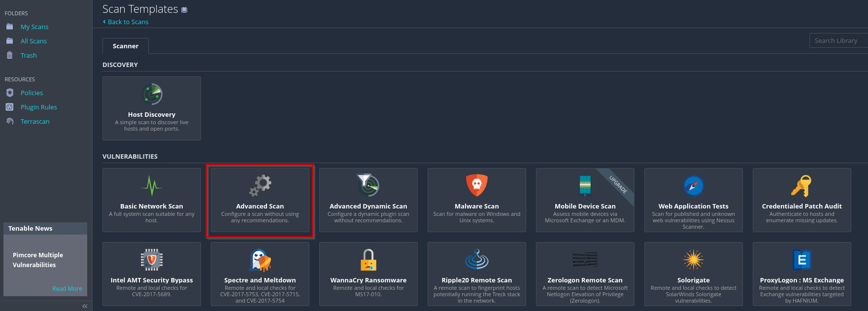Open Read More in Tenable News
The height and width of the screenshot is (311, 868).
click(x=67, y=288)
